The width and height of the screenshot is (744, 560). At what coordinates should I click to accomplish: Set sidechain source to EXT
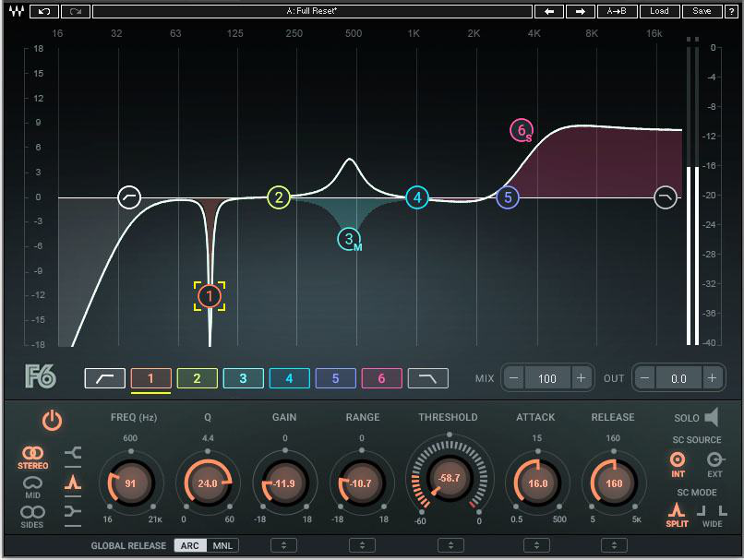(714, 464)
